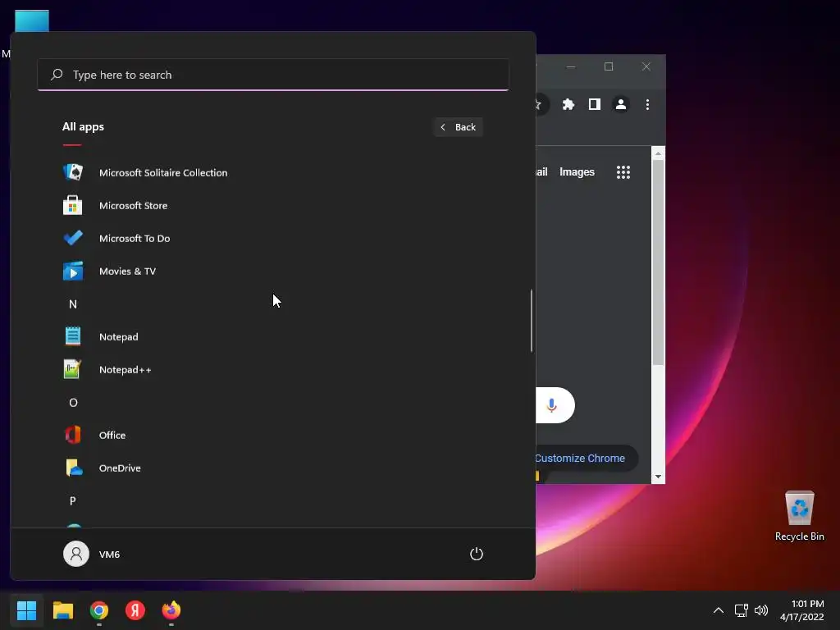Maximize the Chrome window
This screenshot has width=840, height=630.
tap(609, 66)
